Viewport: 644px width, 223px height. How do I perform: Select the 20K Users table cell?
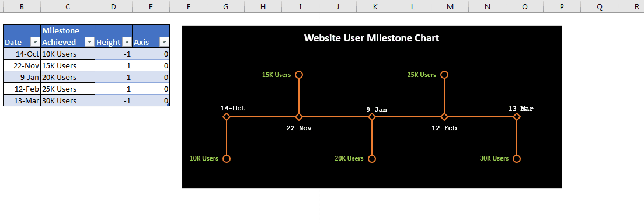point(68,77)
